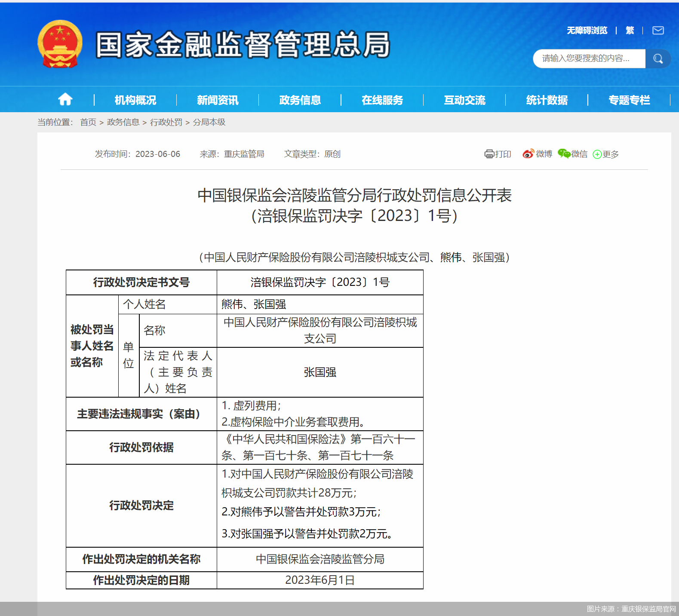Viewport: 679px width, 616px height.
Task: Open the 互动交流 menu
Action: [465, 100]
